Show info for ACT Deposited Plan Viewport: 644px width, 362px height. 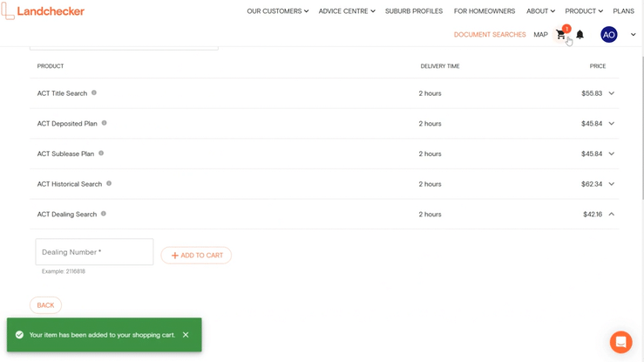pyautogui.click(x=105, y=123)
